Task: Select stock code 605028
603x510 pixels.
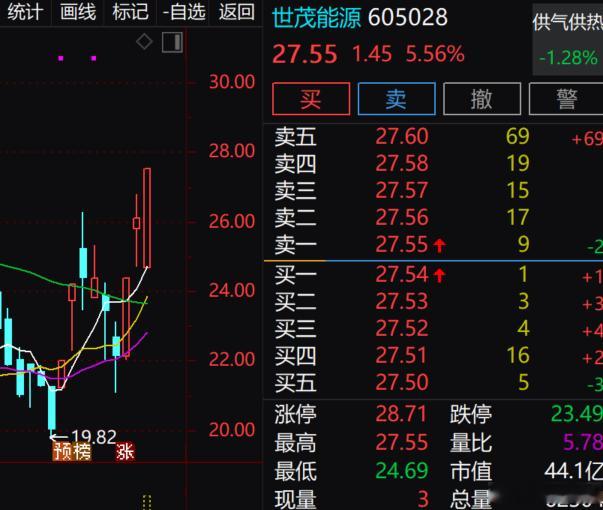Action: 408,17
